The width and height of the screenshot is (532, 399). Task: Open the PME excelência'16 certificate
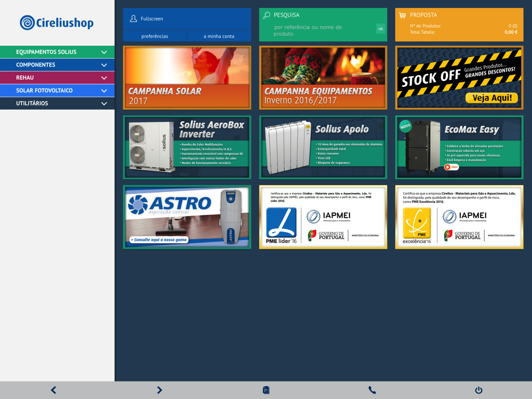click(x=459, y=217)
